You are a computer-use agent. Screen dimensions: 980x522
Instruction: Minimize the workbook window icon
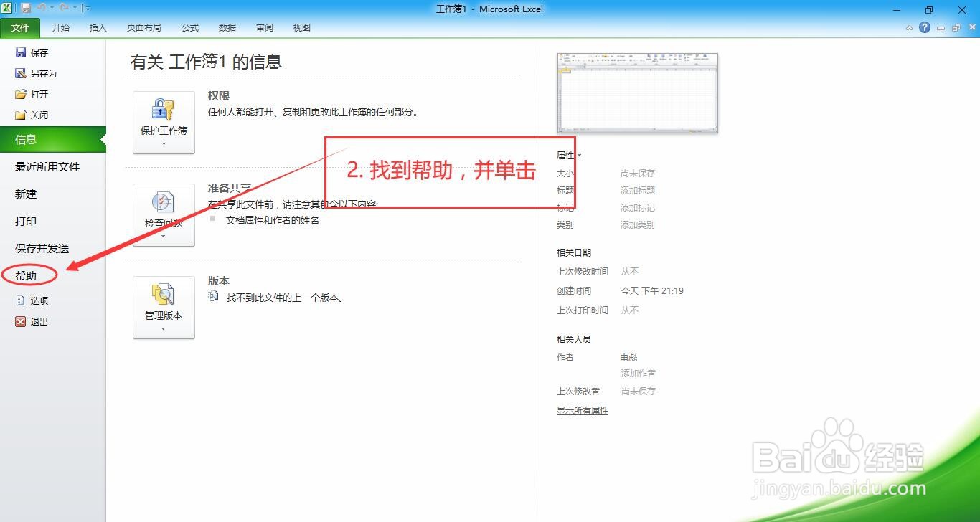(x=941, y=27)
